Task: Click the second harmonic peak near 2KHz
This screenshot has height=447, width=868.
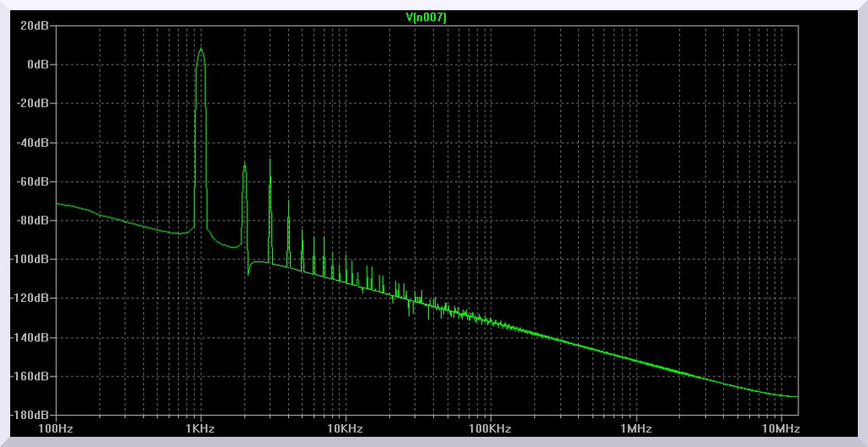Action: point(244,164)
